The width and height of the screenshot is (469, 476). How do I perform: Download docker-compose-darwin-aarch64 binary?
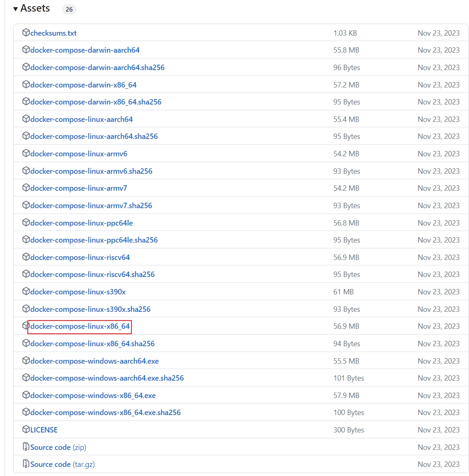coord(85,50)
